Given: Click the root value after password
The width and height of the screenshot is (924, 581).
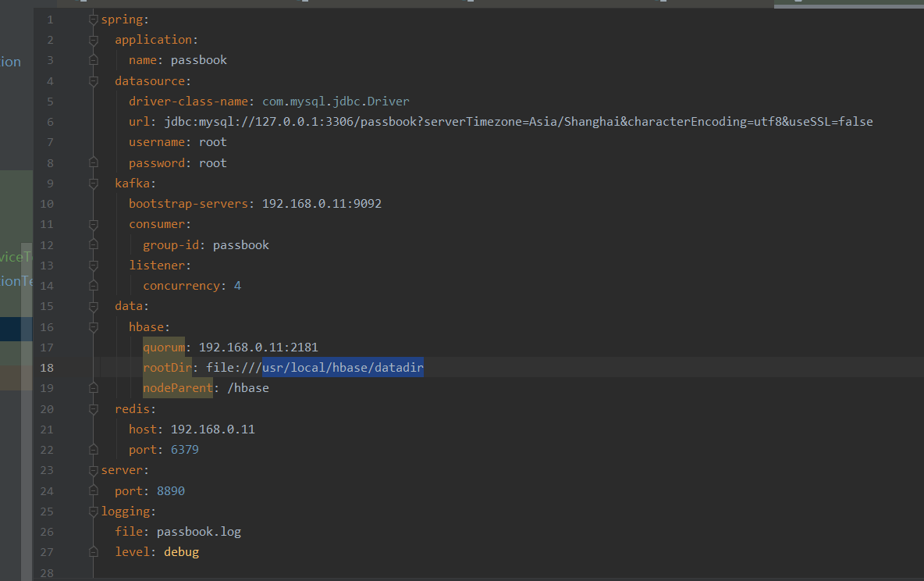Looking at the screenshot, I should [213, 162].
